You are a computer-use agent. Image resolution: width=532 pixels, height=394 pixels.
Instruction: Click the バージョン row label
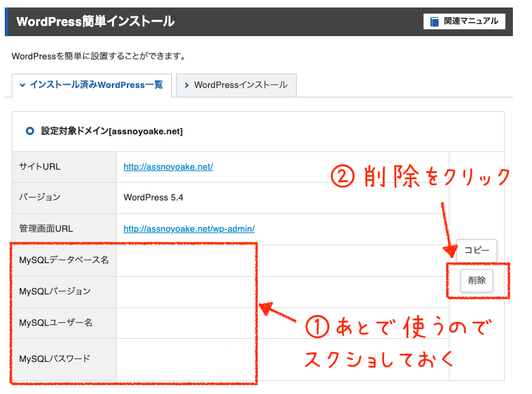[x=40, y=197]
